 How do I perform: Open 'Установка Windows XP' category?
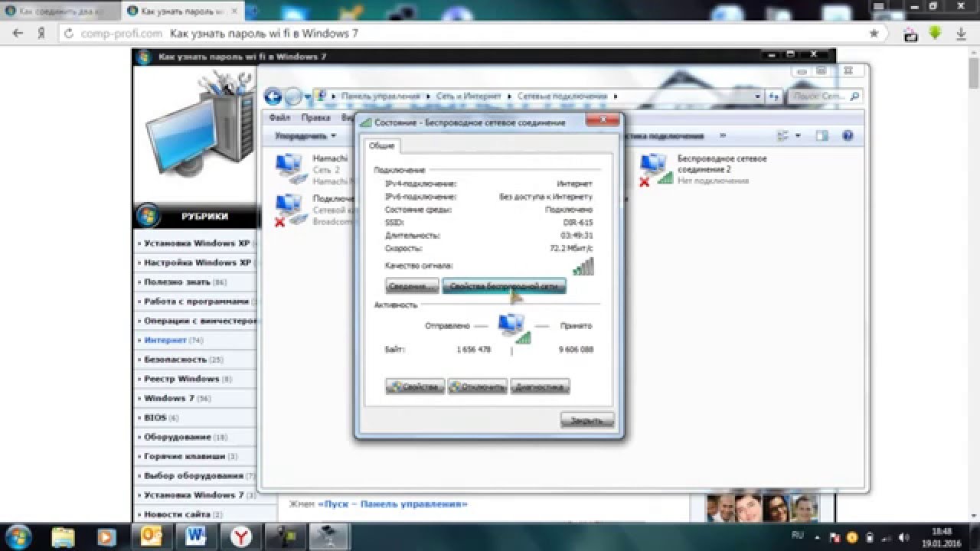point(196,243)
